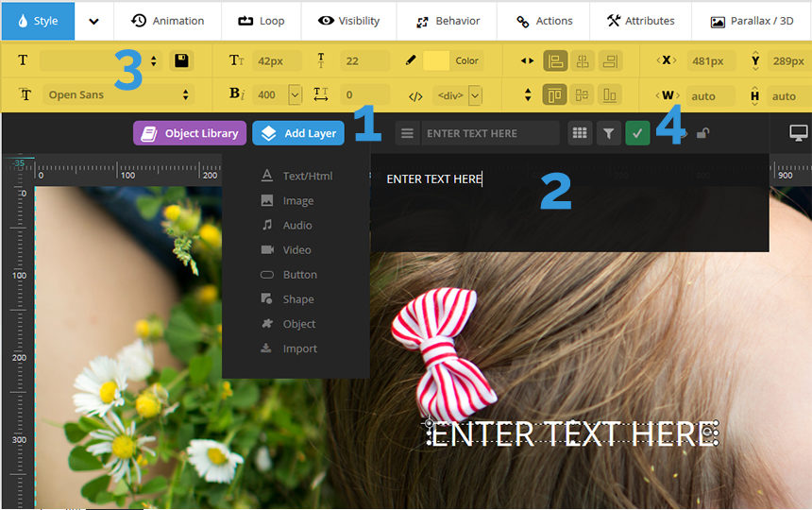The width and height of the screenshot is (812, 510).
Task: Open the font color swatch
Action: point(436,60)
